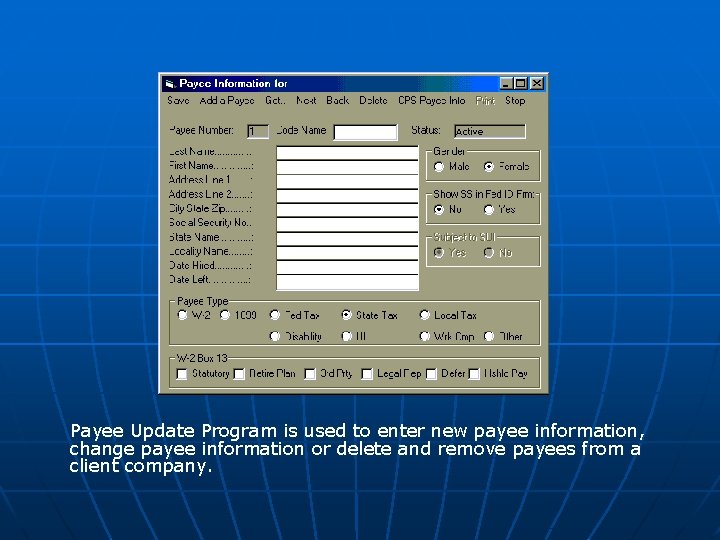The image size is (720, 540).
Task: Check the Defer checkbox
Action: 431,374
